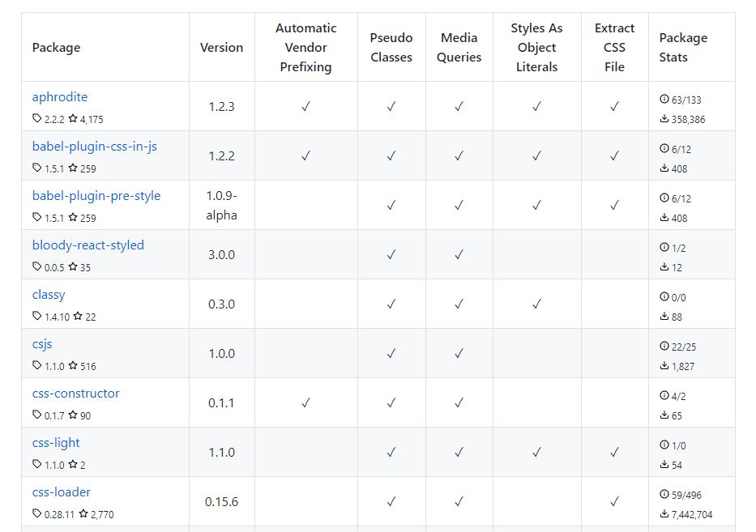The width and height of the screenshot is (756, 532).
Task: Go to the classy package page
Action: (x=49, y=295)
